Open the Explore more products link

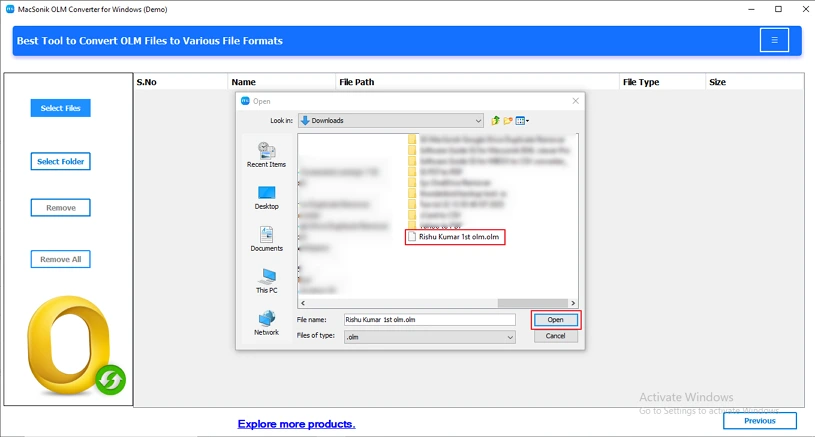click(296, 424)
